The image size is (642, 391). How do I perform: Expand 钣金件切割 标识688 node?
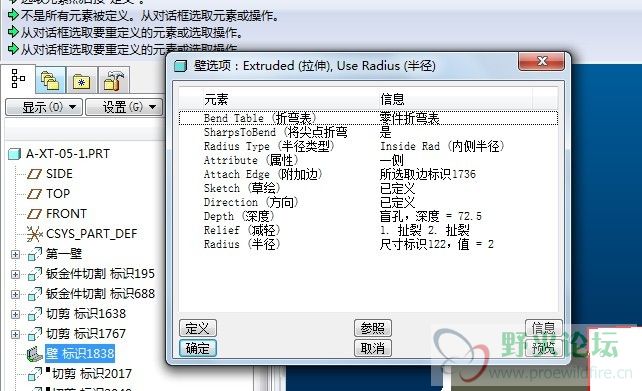click(15, 295)
